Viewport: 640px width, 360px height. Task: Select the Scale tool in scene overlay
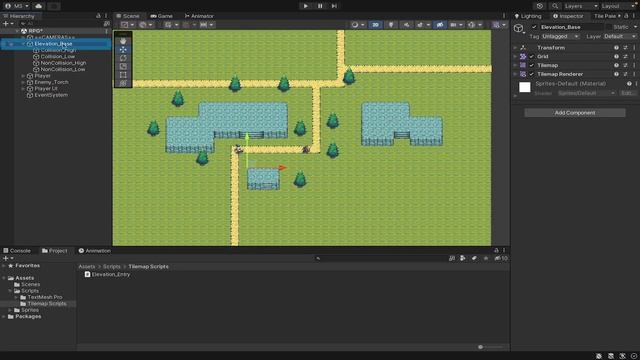123,67
